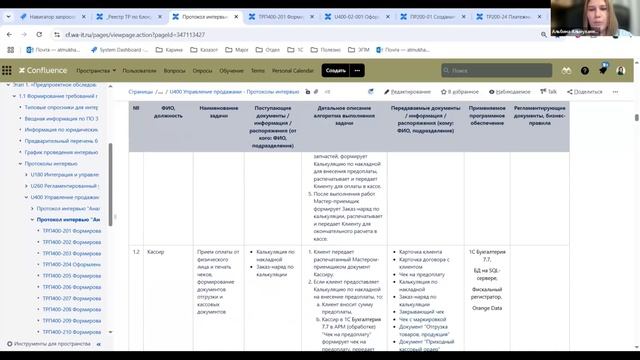Open the user profile avatar menu
Screen dimensions: 640x360
[621, 71]
